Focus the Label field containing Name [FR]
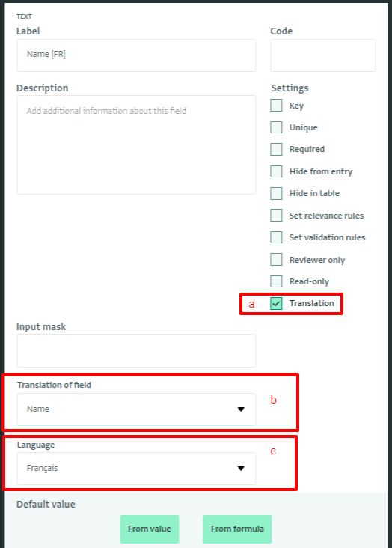The width and height of the screenshot is (392, 548). (x=136, y=55)
